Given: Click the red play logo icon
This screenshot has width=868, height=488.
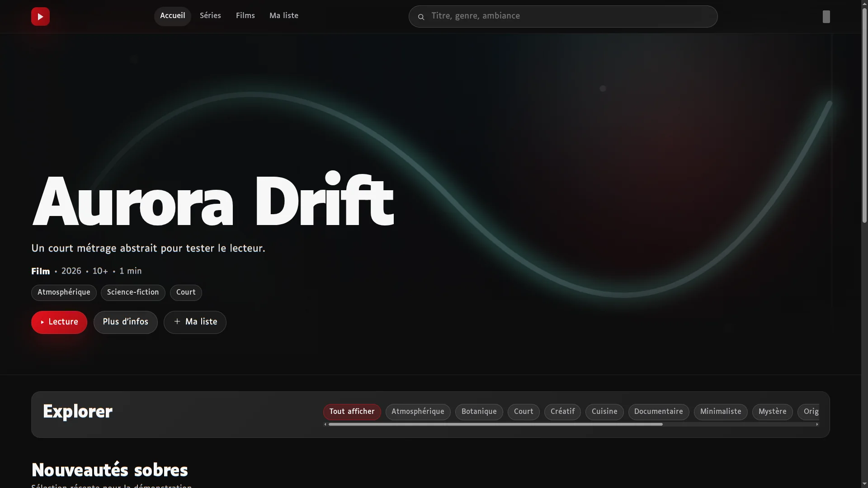Looking at the screenshot, I should 40,17.
